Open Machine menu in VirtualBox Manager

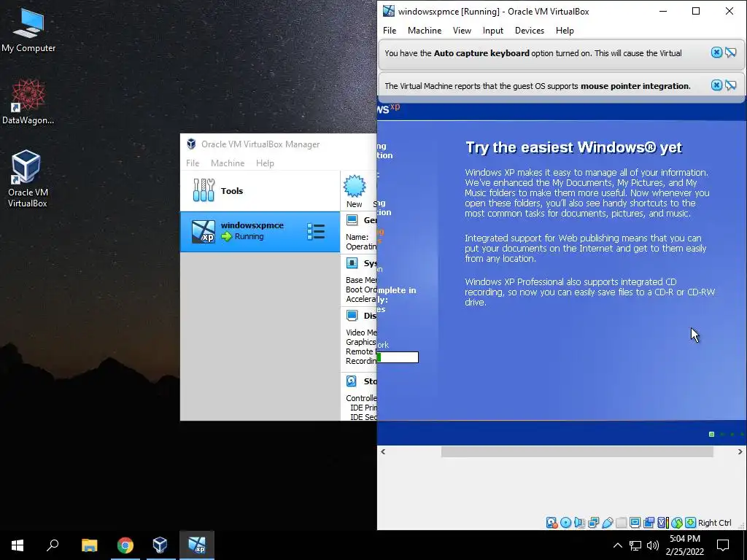pos(228,163)
